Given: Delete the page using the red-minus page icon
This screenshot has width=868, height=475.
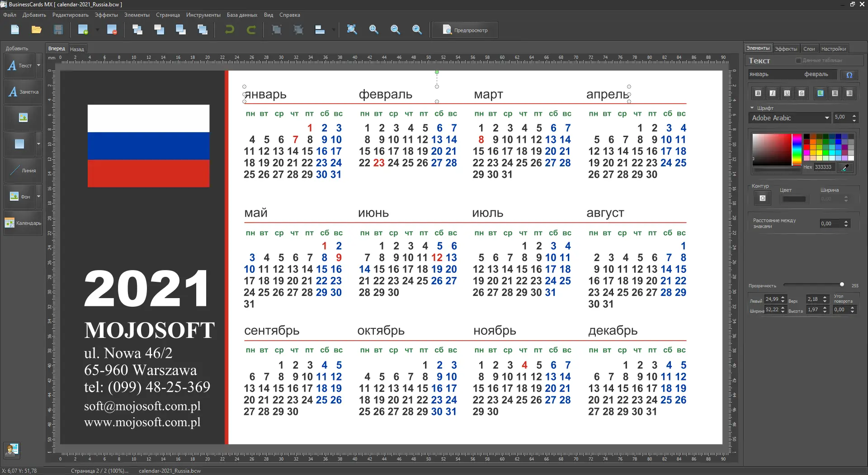Looking at the screenshot, I should tap(112, 30).
